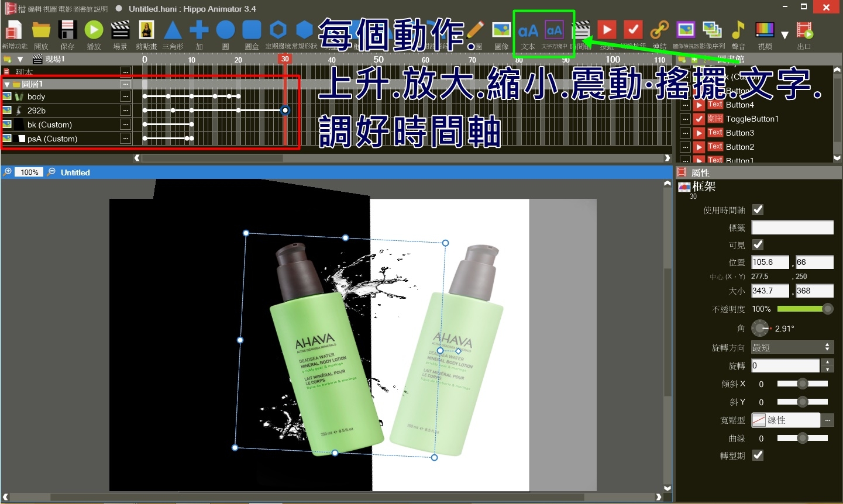Select the 定期邊境 hexagon outline tool

pyautogui.click(x=278, y=30)
